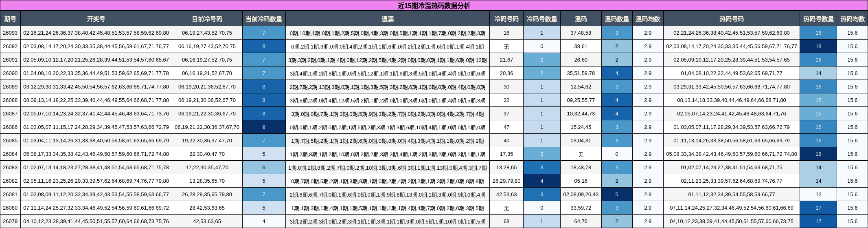Select 温码 cell 35,51,59,78
This screenshot has height=228, width=868.
point(581,73)
